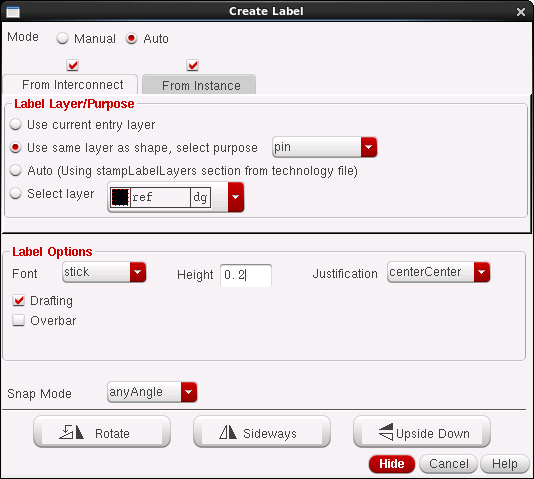Click the black ref layer color swatch
Viewport: 534px width, 479px height.
point(120,197)
